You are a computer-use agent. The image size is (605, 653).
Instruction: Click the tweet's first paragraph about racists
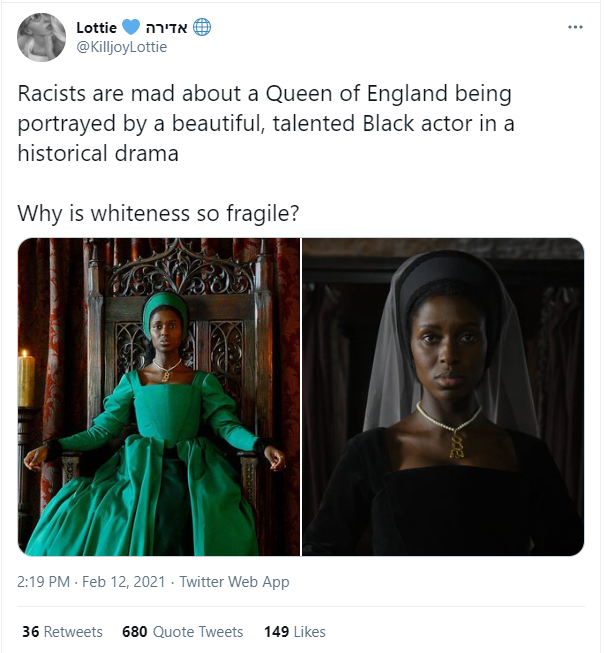[265, 124]
